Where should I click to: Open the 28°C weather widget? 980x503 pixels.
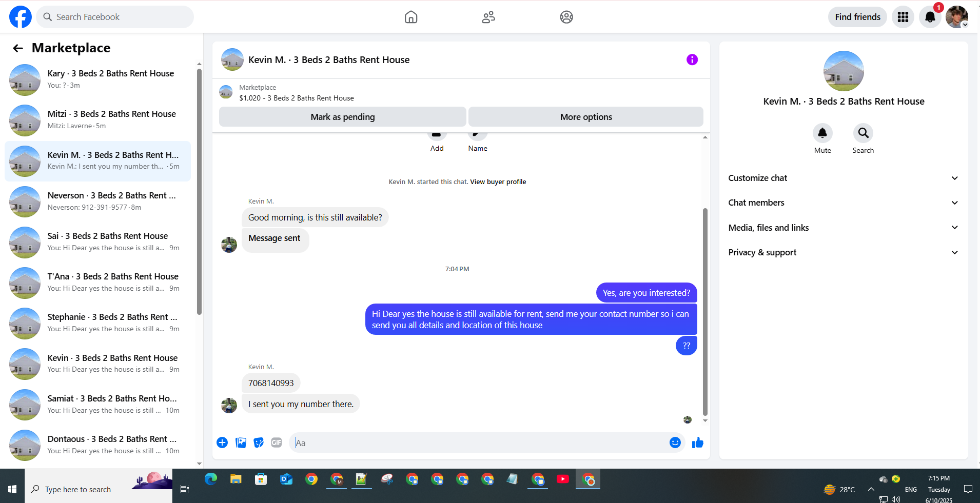coord(839,490)
